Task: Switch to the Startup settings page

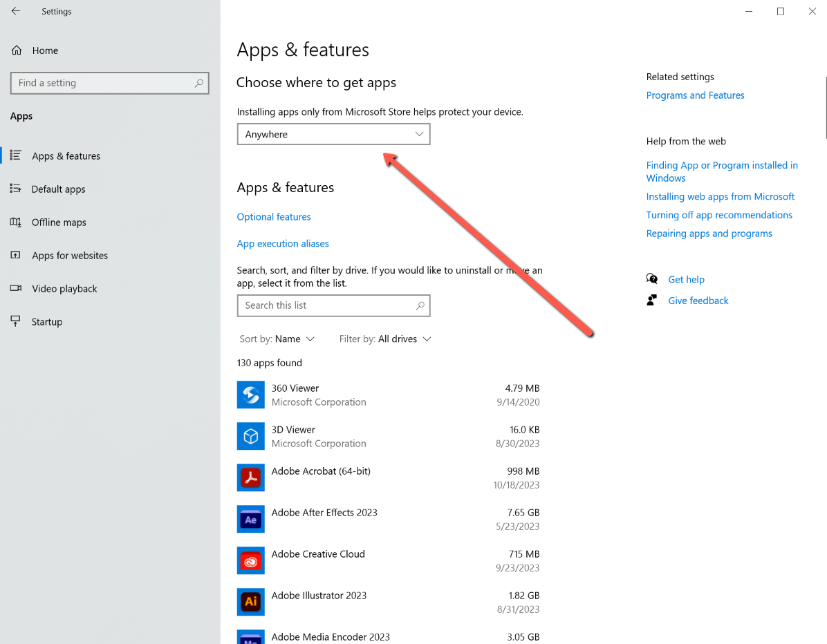Action: (47, 322)
